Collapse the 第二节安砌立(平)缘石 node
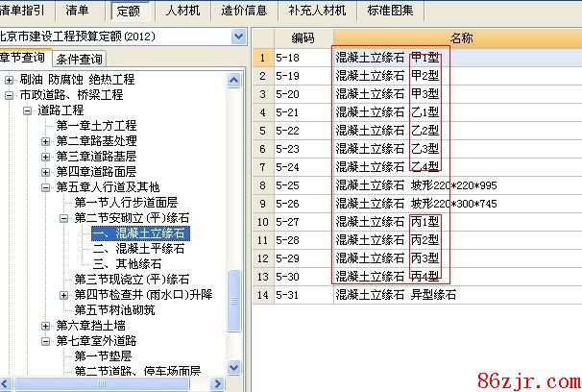Image resolution: width=582 pixels, height=392 pixels. [63, 218]
